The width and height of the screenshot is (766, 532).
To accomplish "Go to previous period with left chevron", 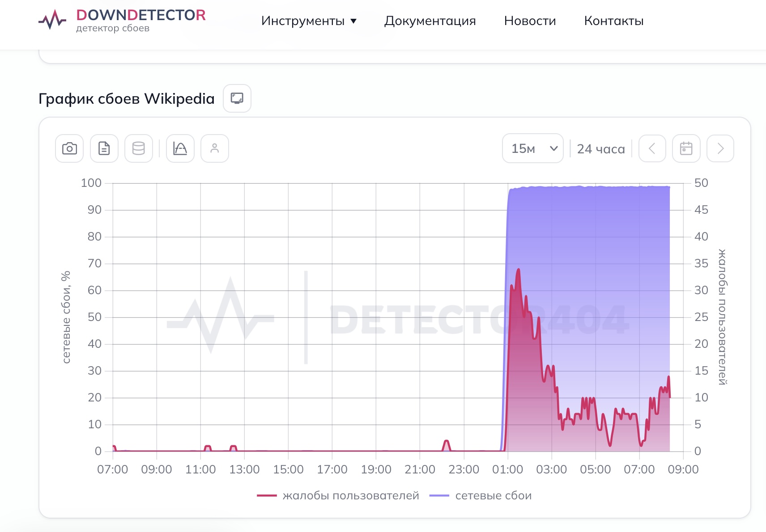I will pyautogui.click(x=652, y=148).
